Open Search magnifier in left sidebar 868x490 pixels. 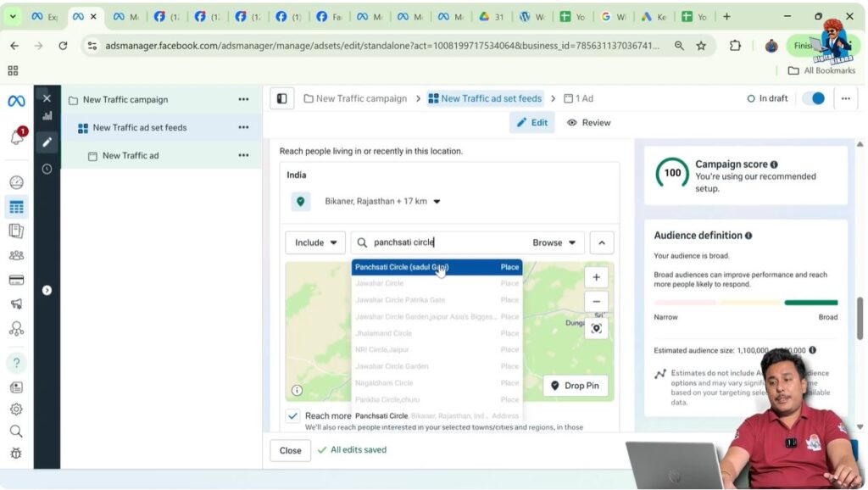(17, 432)
